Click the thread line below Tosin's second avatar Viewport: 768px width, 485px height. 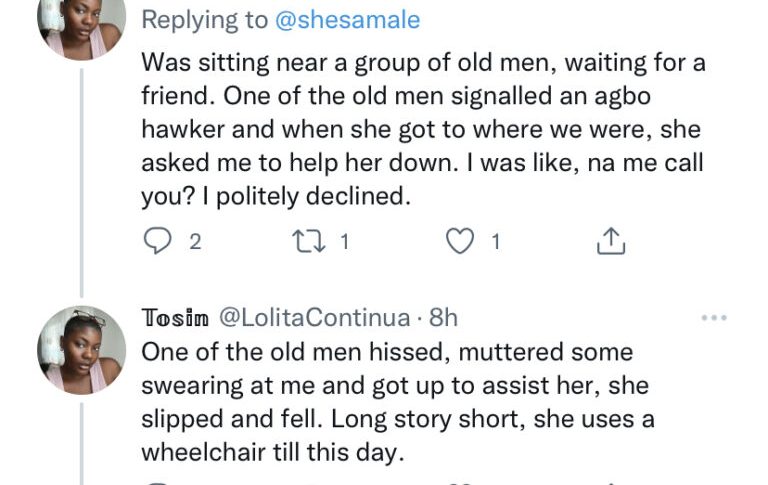click(x=82, y=440)
